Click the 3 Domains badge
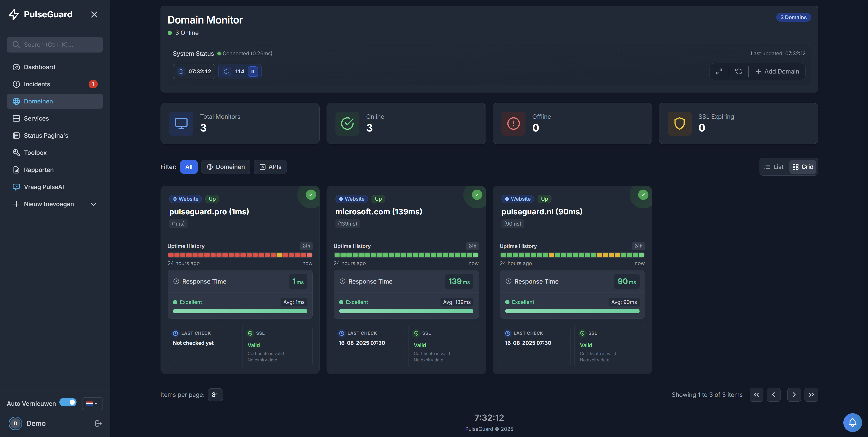Image resolution: width=868 pixels, height=437 pixels. (x=793, y=17)
